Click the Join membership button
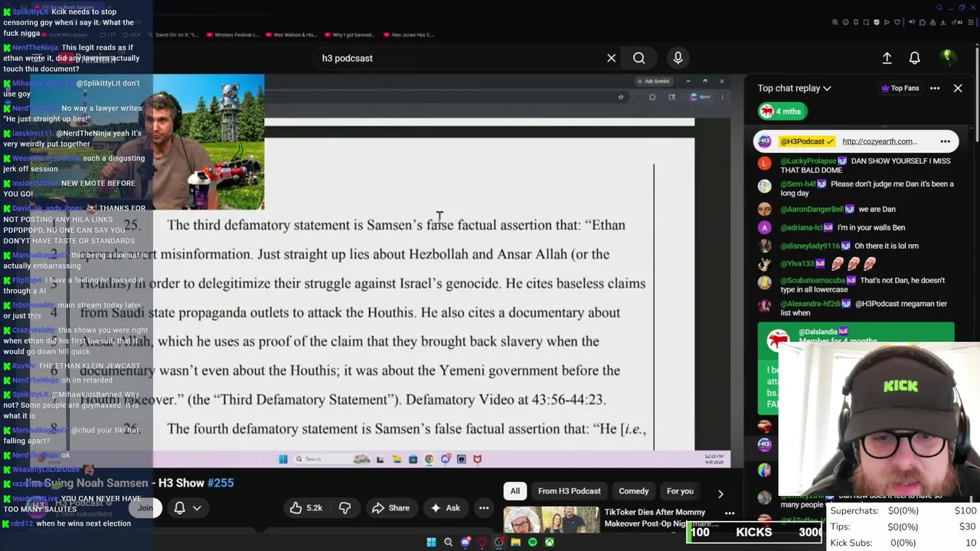 [145, 507]
